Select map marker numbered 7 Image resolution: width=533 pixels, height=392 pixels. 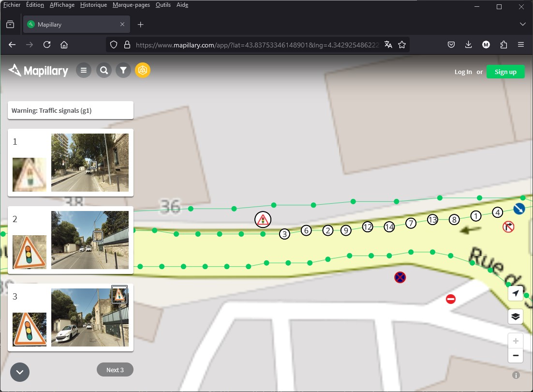click(411, 224)
